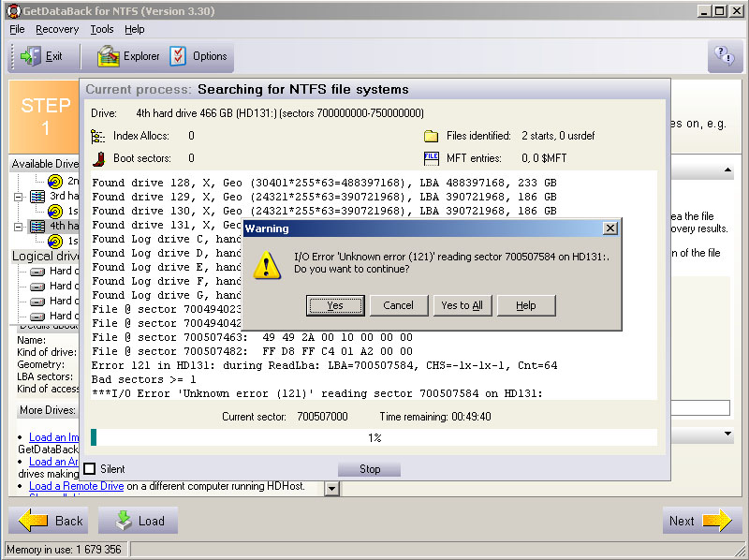
Task: Open the Help menu
Action: pos(134,29)
